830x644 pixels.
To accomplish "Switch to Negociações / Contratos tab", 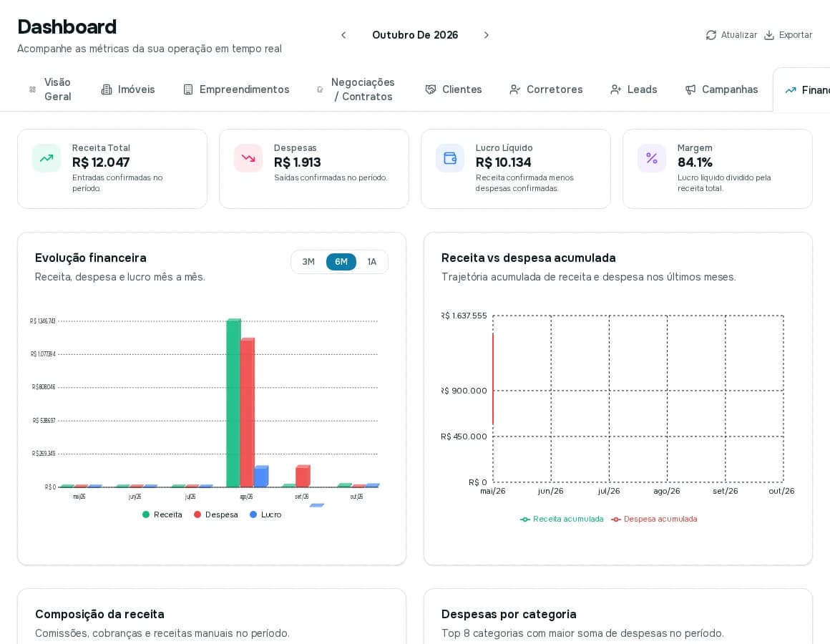I will pos(356,89).
